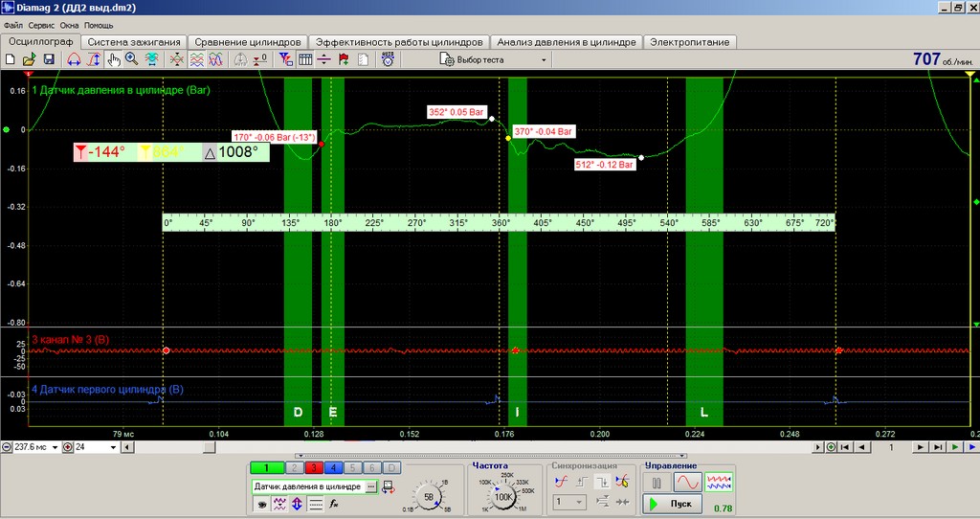
Task: Click the purple waveform filter channel icon
Action: click(279, 504)
